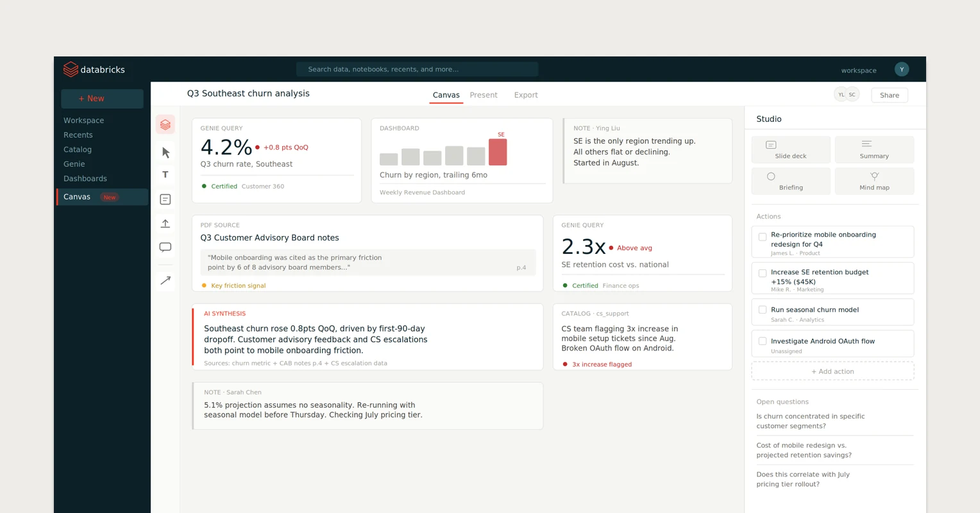Click the + New button

(x=102, y=99)
